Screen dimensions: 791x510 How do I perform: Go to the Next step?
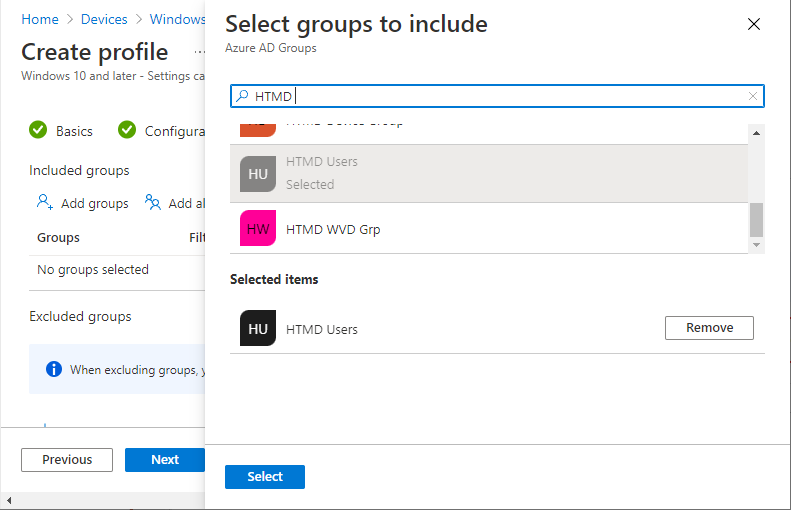[x=165, y=460]
